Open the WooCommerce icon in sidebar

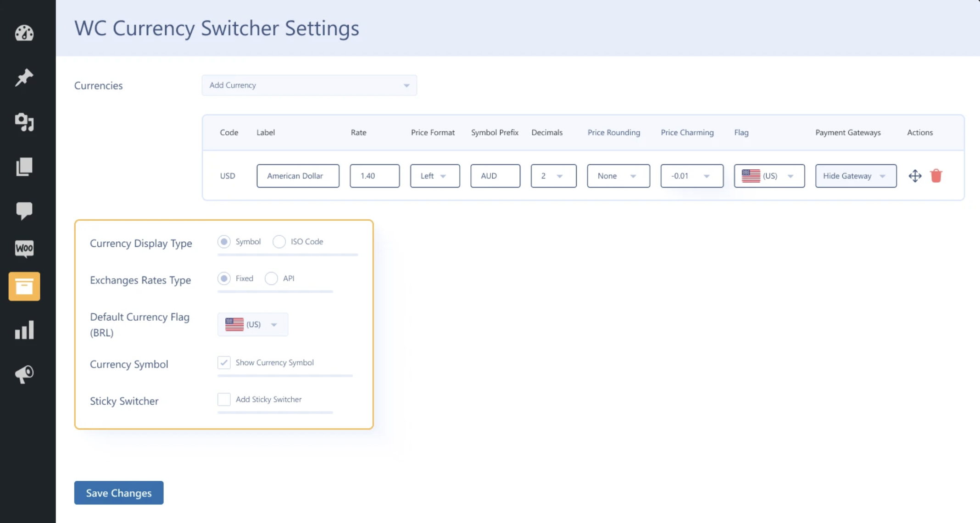coord(24,249)
